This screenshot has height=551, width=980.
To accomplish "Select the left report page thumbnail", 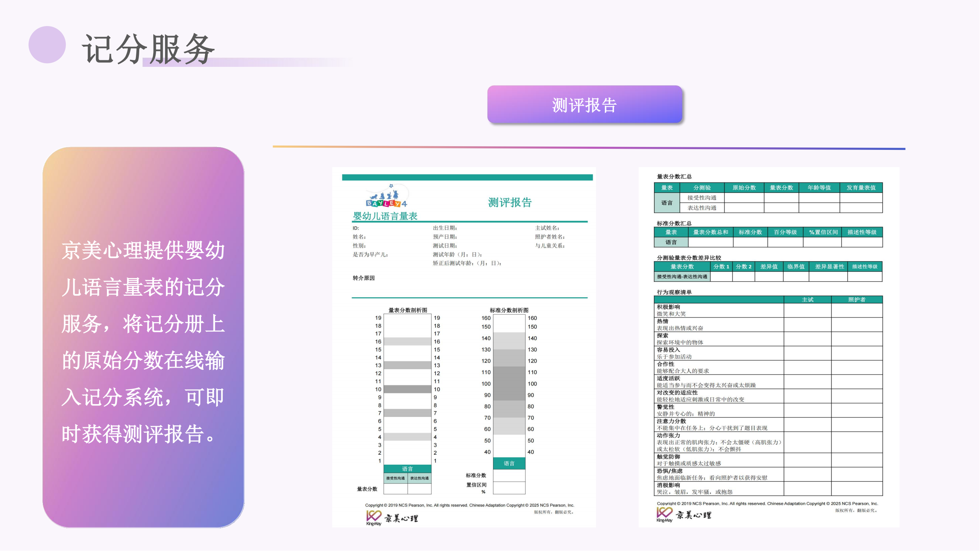I will (464, 347).
